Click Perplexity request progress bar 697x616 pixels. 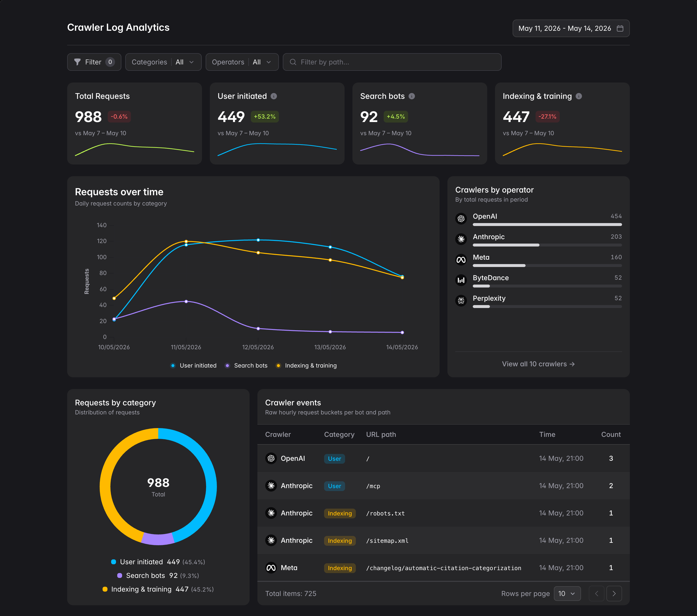pos(547,307)
